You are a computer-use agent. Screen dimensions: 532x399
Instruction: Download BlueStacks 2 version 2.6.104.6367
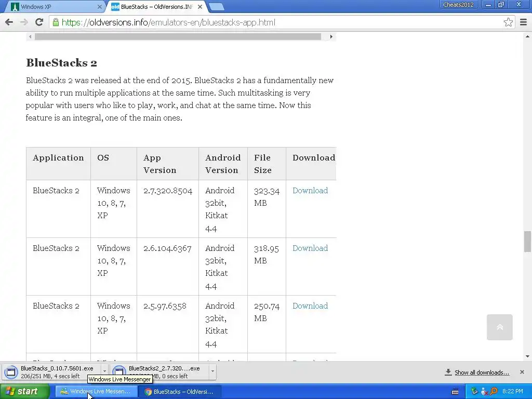pos(310,248)
